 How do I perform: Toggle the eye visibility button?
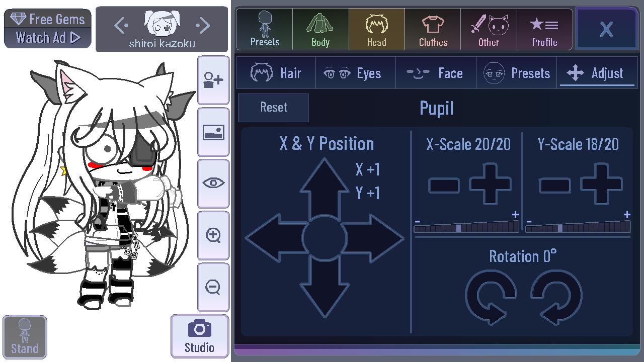pyautogui.click(x=213, y=183)
